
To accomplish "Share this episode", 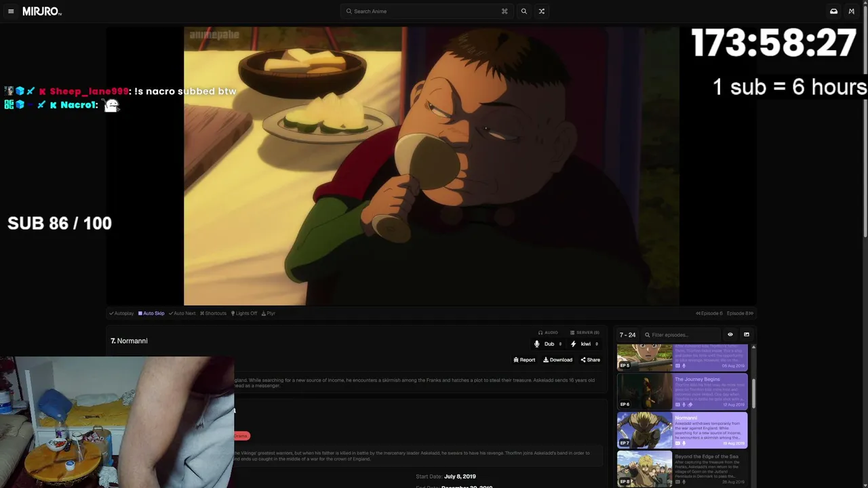I will (590, 360).
